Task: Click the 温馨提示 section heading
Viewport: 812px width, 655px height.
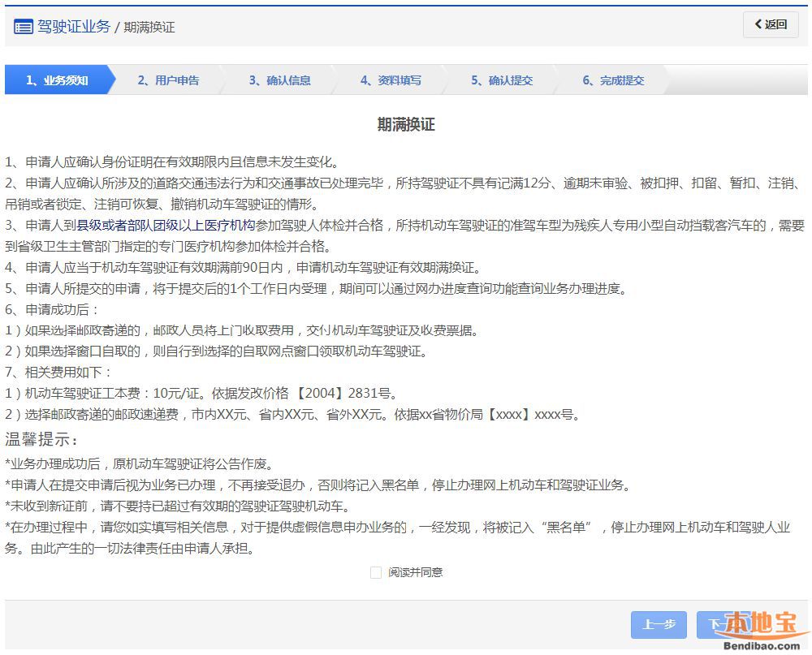Action: coord(41,440)
